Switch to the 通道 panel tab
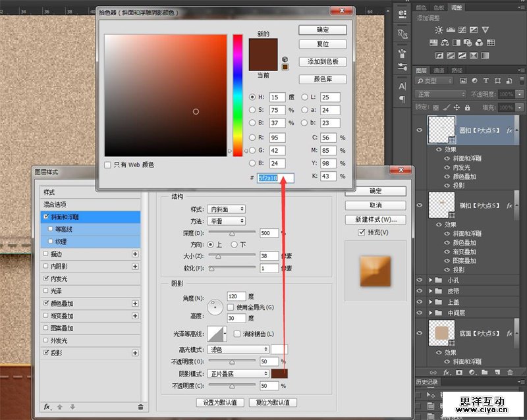This screenshot has width=527, height=420. 439,68
